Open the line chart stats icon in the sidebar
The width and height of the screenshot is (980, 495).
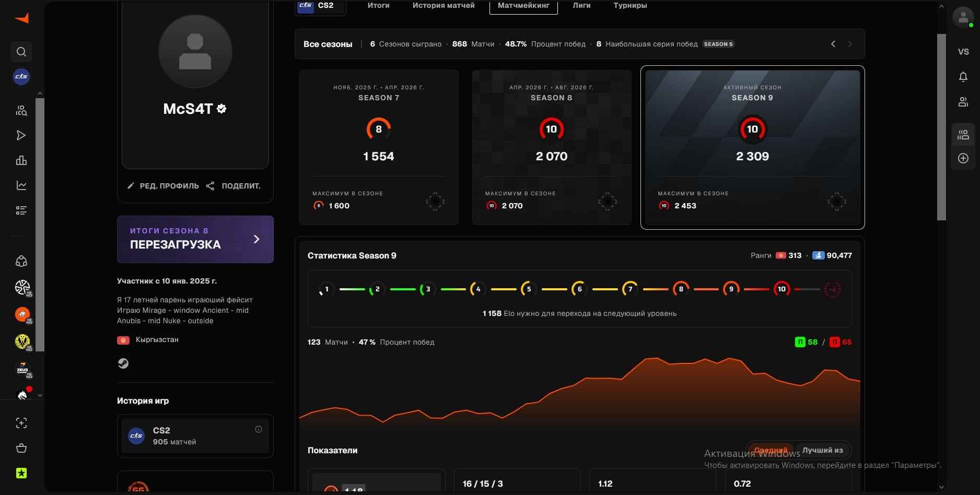pyautogui.click(x=21, y=185)
